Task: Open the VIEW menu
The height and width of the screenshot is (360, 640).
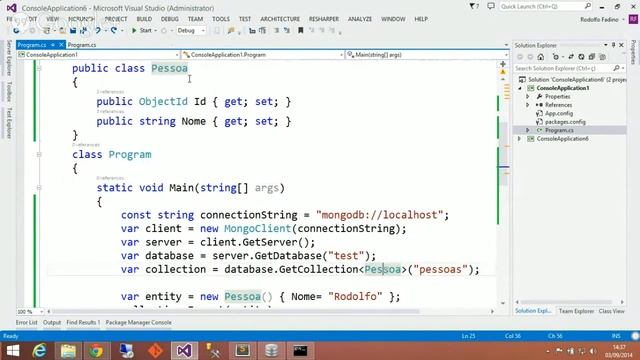Action: [52, 19]
